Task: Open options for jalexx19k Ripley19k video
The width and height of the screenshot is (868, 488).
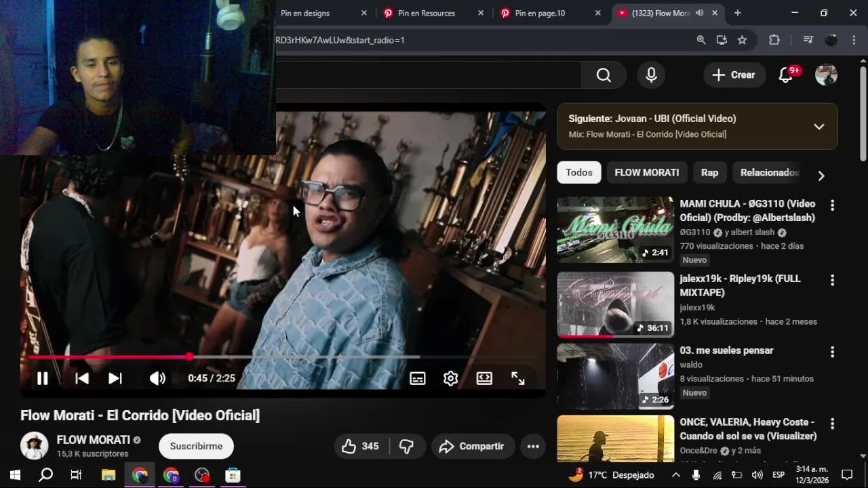Action: coord(832,280)
